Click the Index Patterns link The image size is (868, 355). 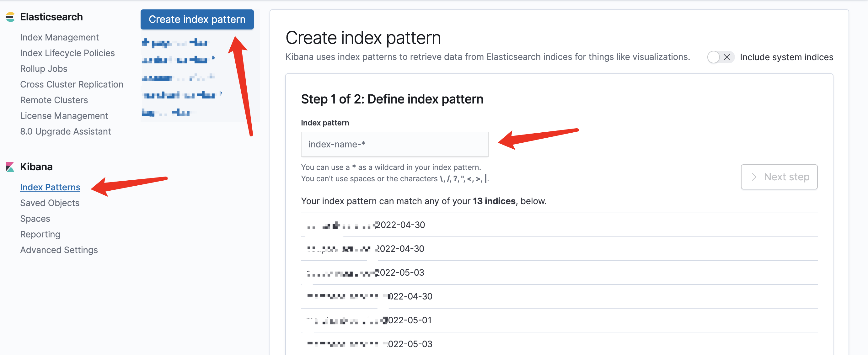(x=50, y=187)
